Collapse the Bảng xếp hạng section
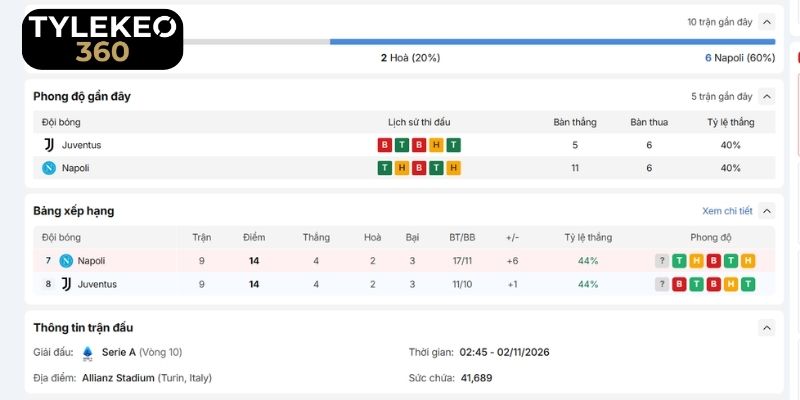 pyautogui.click(x=766, y=211)
